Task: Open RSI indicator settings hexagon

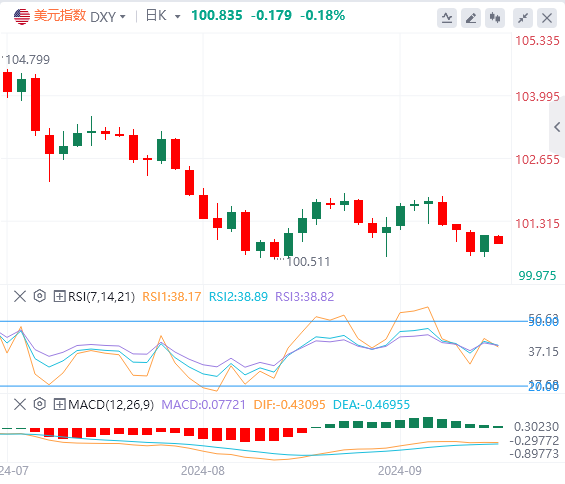Action: (x=40, y=296)
